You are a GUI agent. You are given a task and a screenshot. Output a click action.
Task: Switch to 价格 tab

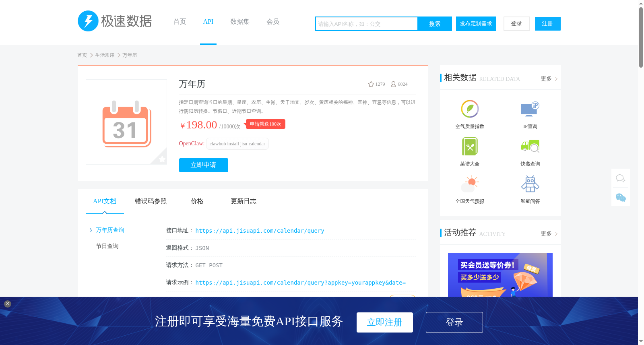pos(197,201)
